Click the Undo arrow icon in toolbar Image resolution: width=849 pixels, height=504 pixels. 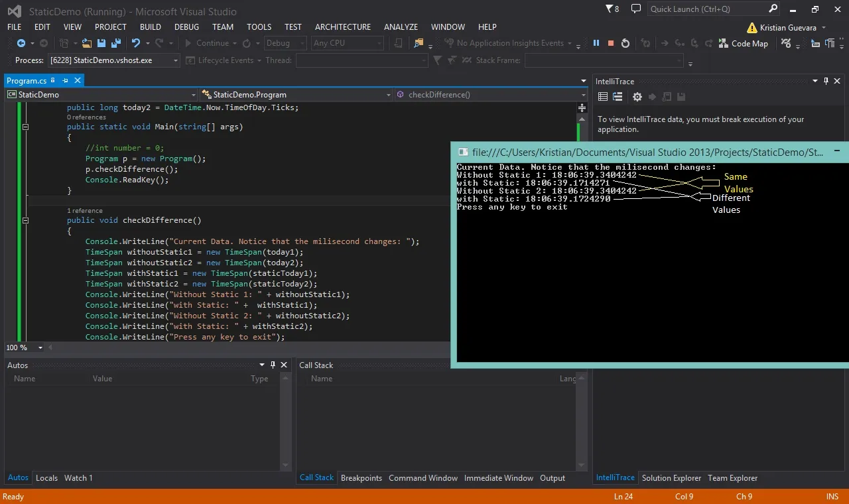coord(135,43)
